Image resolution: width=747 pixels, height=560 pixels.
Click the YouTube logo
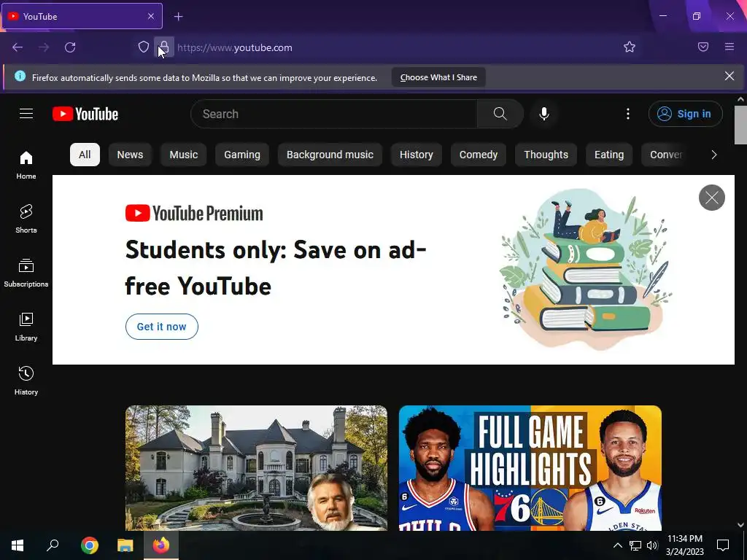pos(85,114)
